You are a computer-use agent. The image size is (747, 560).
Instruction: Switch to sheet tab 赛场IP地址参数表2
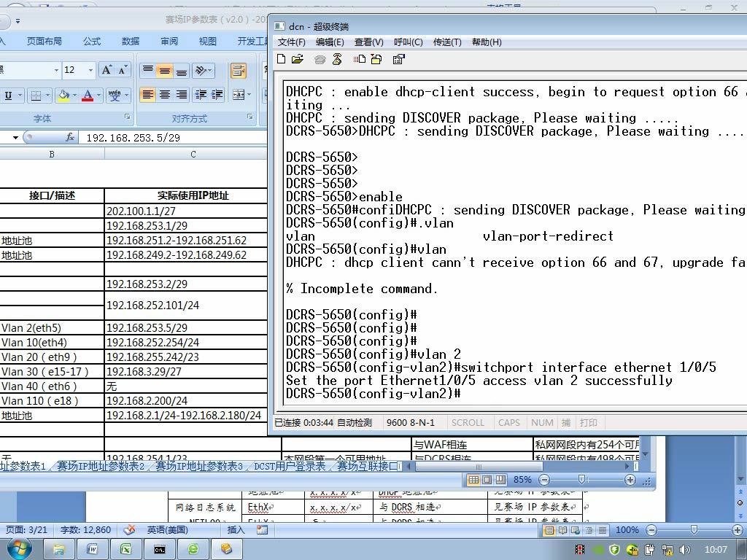(x=100, y=466)
